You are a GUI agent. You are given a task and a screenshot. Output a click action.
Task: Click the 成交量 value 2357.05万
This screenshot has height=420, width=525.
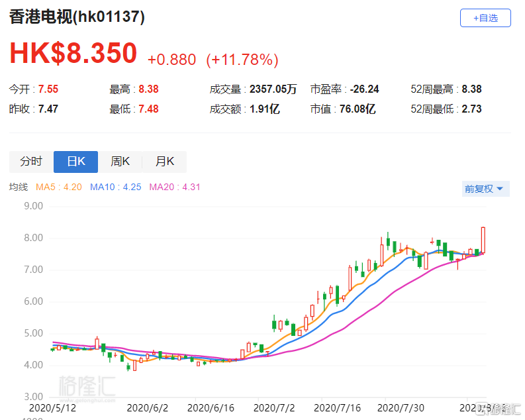pos(272,89)
